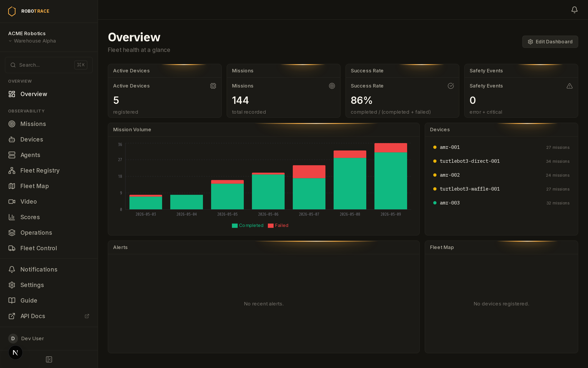Click the target icon on the Missions card

click(x=332, y=86)
